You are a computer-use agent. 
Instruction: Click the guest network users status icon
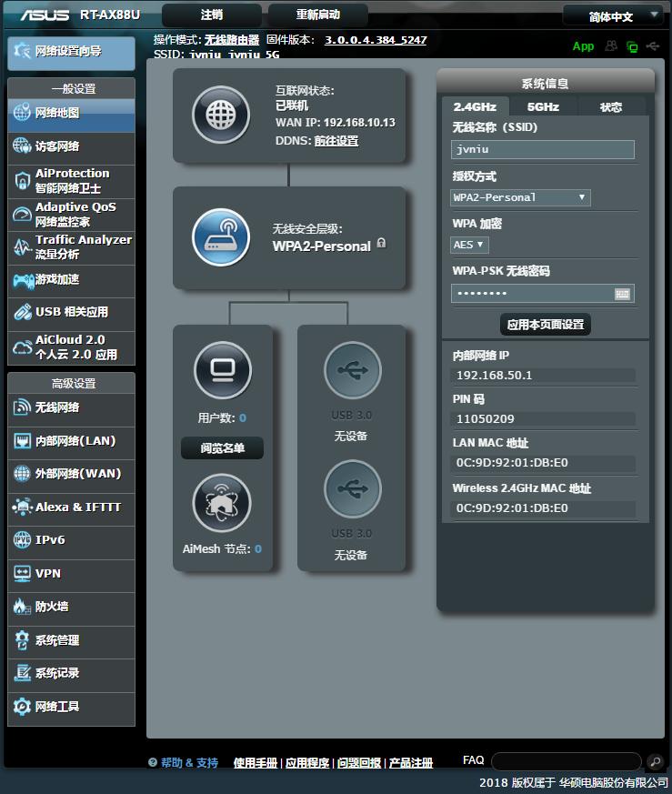pyautogui.click(x=611, y=46)
